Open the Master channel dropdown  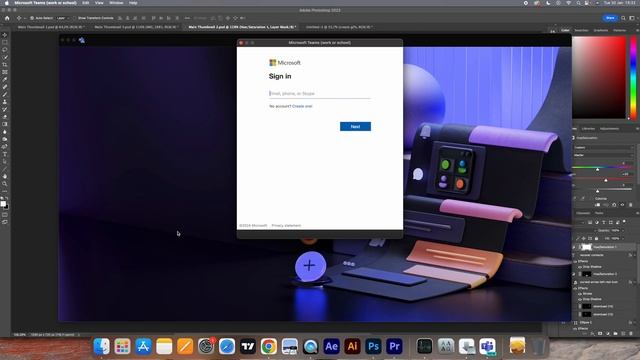coord(603,155)
